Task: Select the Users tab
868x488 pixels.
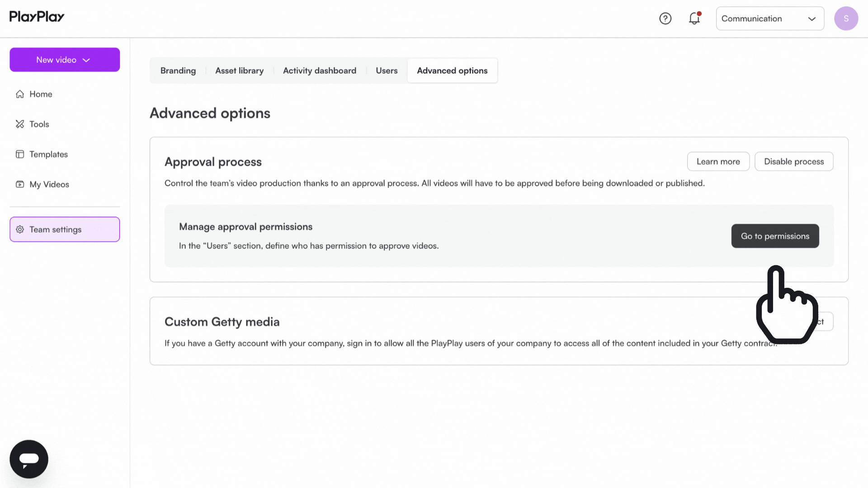Action: (387, 71)
